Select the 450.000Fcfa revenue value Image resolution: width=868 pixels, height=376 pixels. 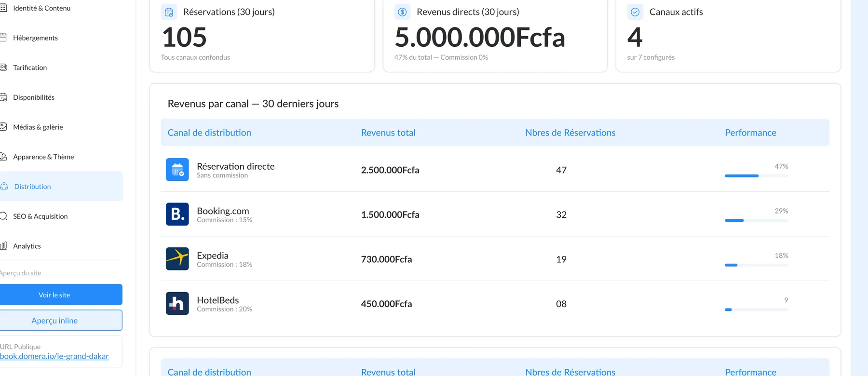click(386, 304)
